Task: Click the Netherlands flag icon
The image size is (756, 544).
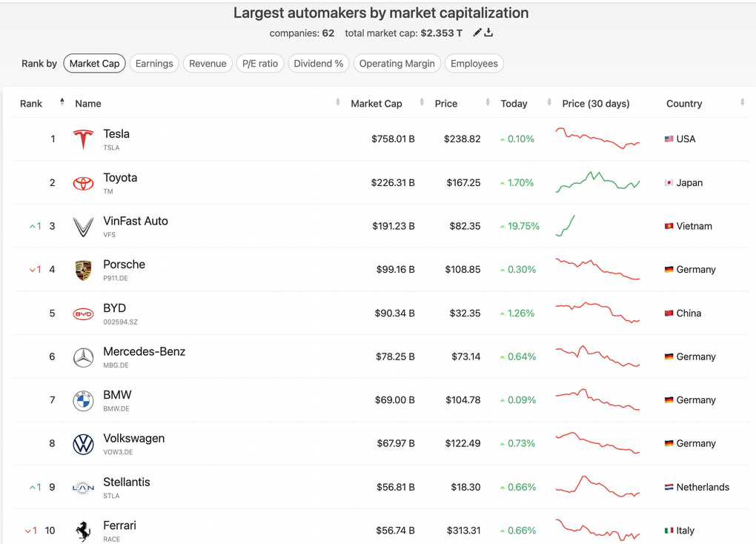Action: click(x=669, y=487)
